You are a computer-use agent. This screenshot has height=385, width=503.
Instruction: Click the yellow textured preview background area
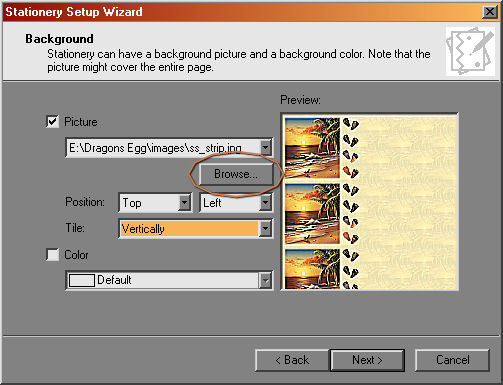408,203
